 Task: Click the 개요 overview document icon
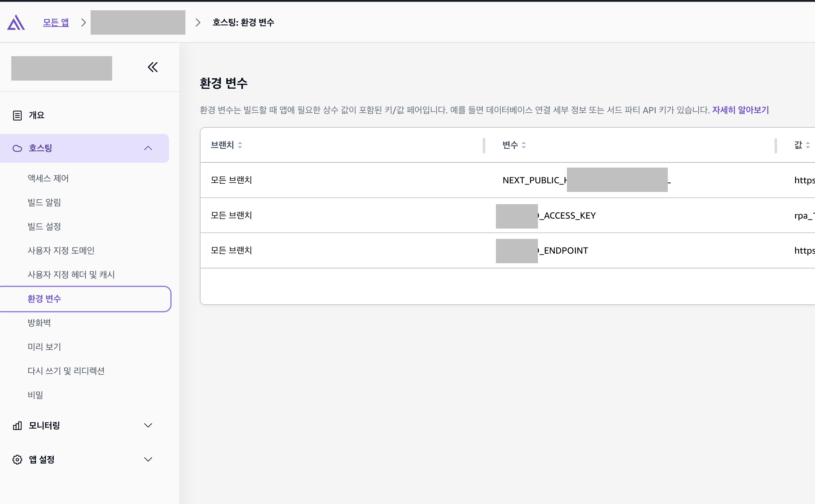[17, 115]
